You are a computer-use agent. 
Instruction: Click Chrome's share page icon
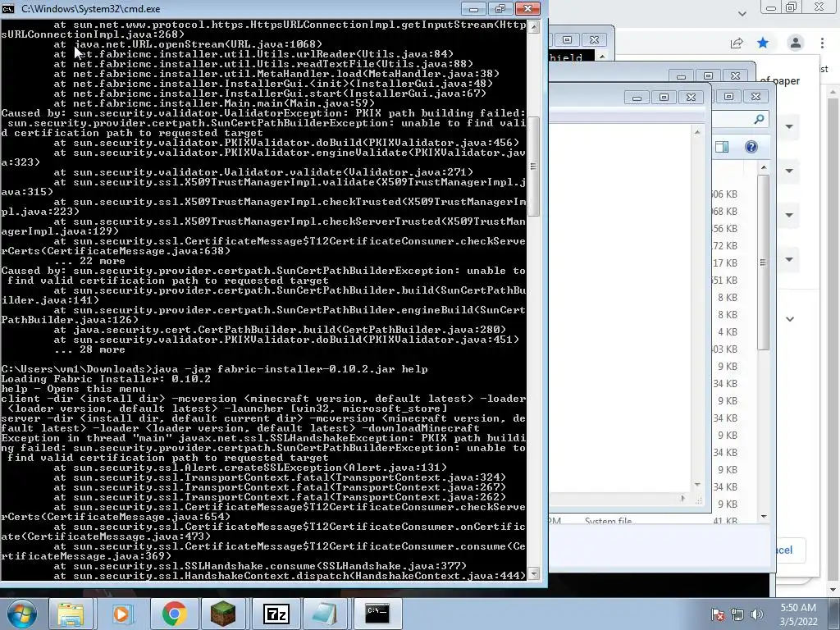coord(737,43)
